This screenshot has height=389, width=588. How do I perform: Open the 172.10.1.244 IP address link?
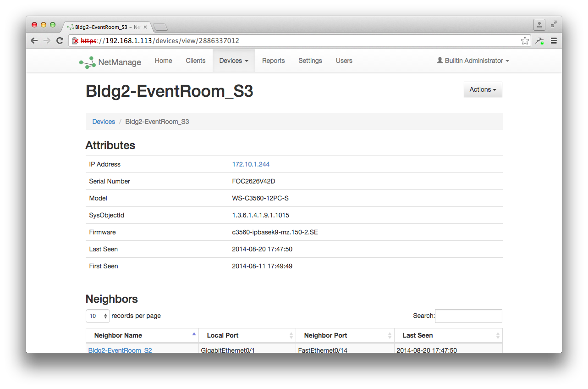pyautogui.click(x=251, y=164)
